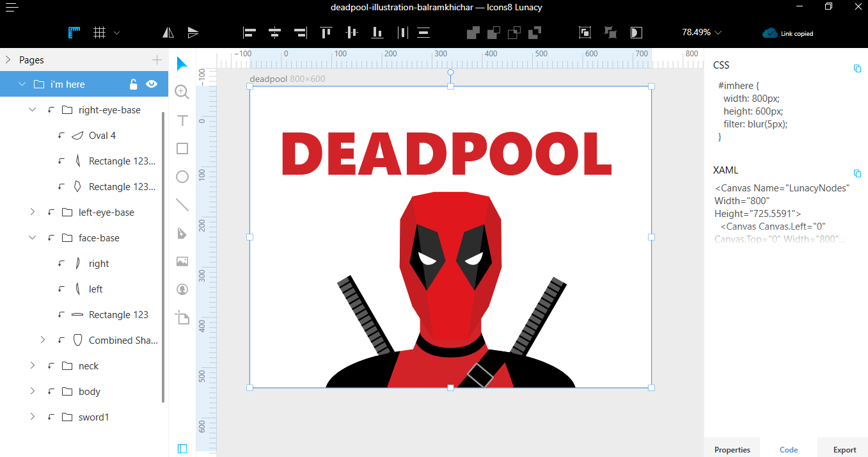
Task: Toggle rulers with the ruler icon
Action: point(75,33)
